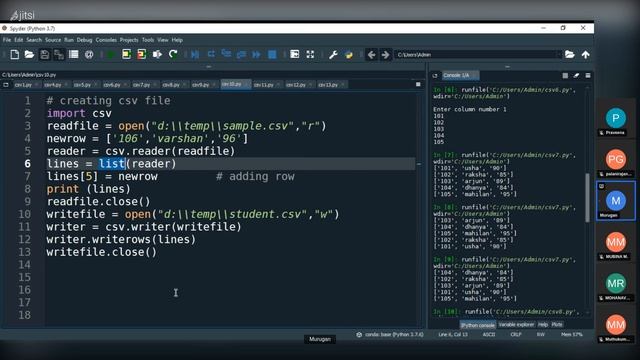Viewport: 640px width, 360px height.
Task: Open the Help menu
Action: (177, 40)
